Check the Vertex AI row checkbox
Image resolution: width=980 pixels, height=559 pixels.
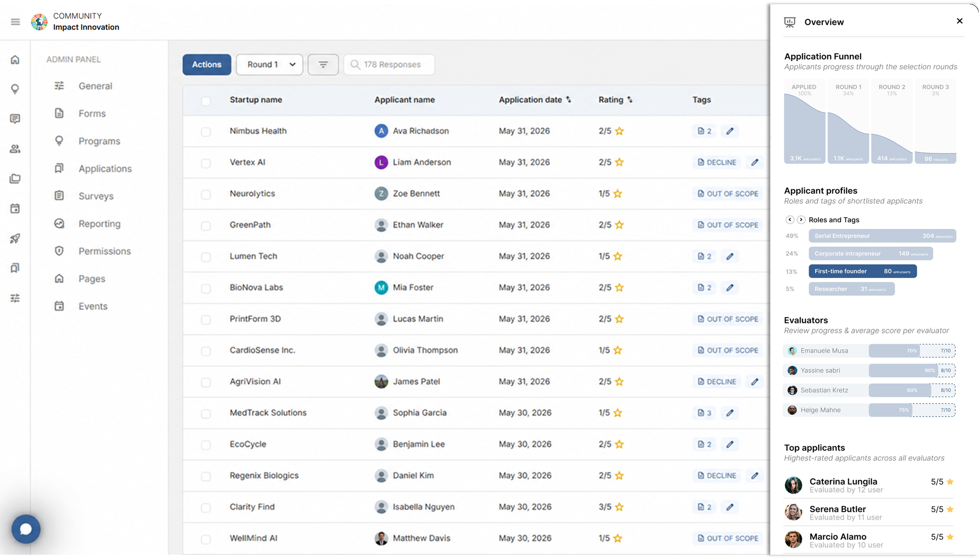coord(206,163)
